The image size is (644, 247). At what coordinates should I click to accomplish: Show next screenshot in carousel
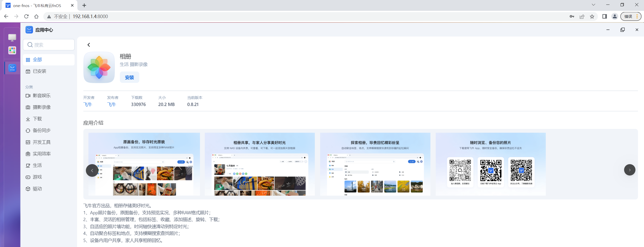(630, 170)
